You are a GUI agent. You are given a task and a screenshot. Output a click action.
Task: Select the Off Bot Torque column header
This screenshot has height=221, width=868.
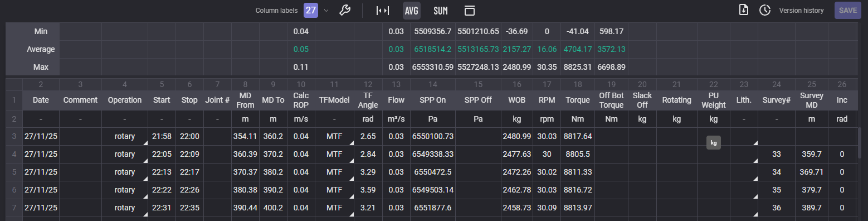611,100
